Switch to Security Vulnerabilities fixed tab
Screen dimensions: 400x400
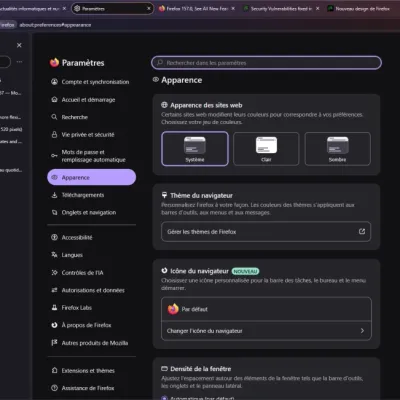tap(277, 9)
